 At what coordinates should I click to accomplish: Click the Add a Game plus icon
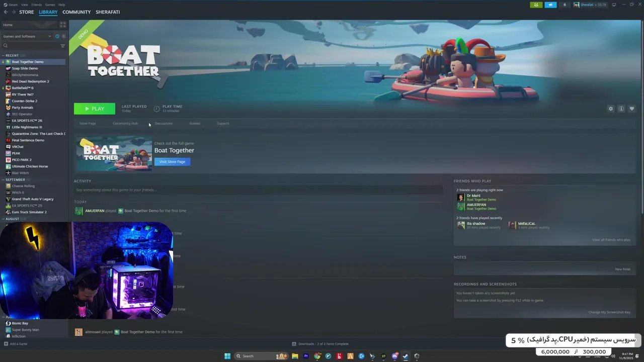click(6, 344)
